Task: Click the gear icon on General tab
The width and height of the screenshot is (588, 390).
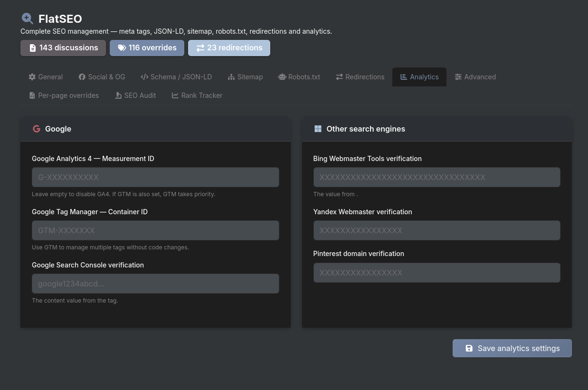Action: [32, 77]
